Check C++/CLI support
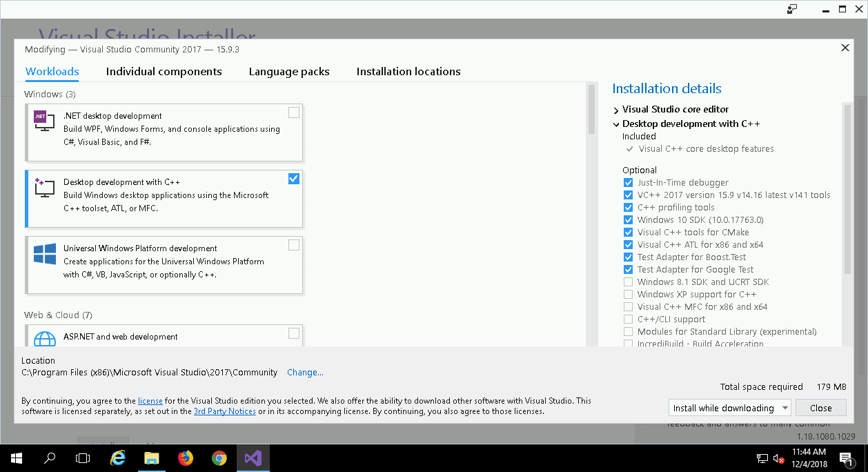 628,319
